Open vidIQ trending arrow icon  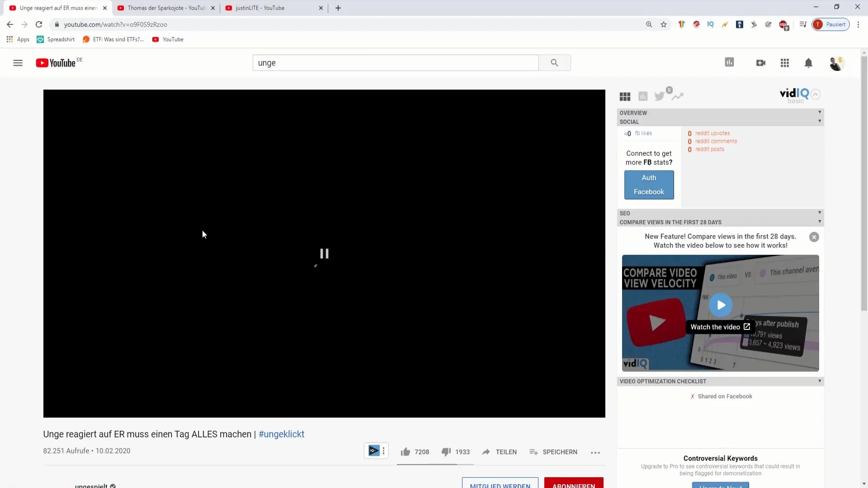[x=677, y=96]
